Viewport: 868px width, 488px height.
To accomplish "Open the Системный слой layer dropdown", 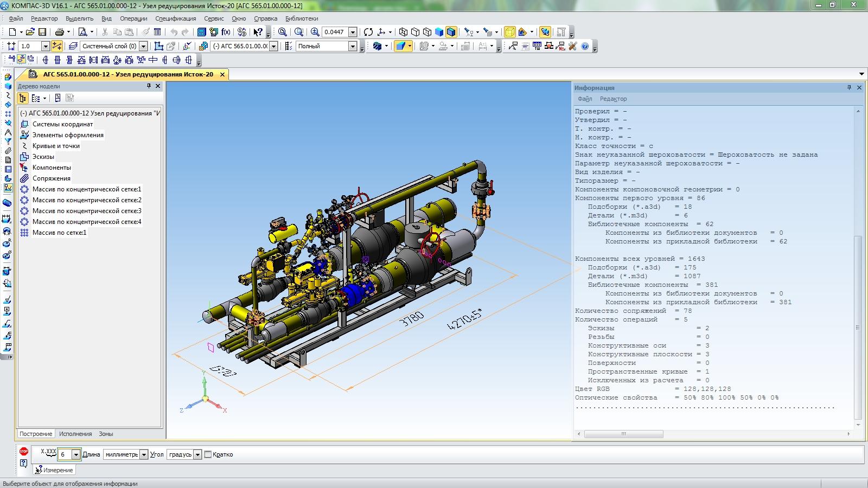I will (x=143, y=46).
